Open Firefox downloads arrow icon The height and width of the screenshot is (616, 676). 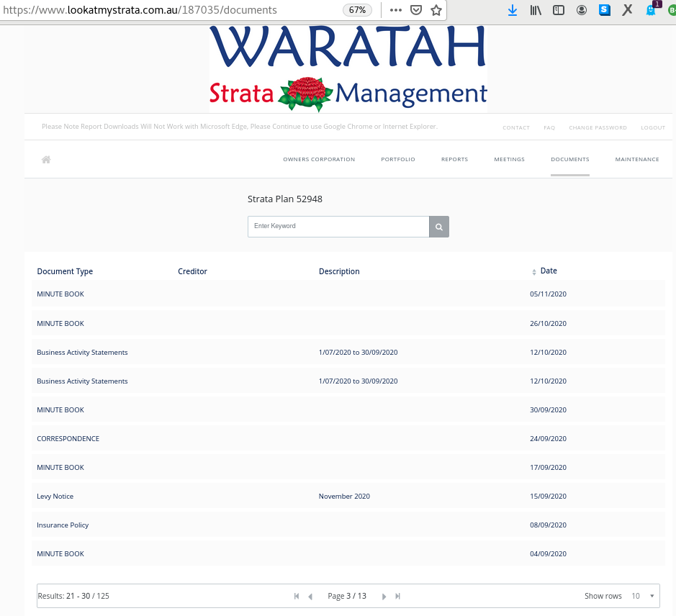click(x=512, y=10)
